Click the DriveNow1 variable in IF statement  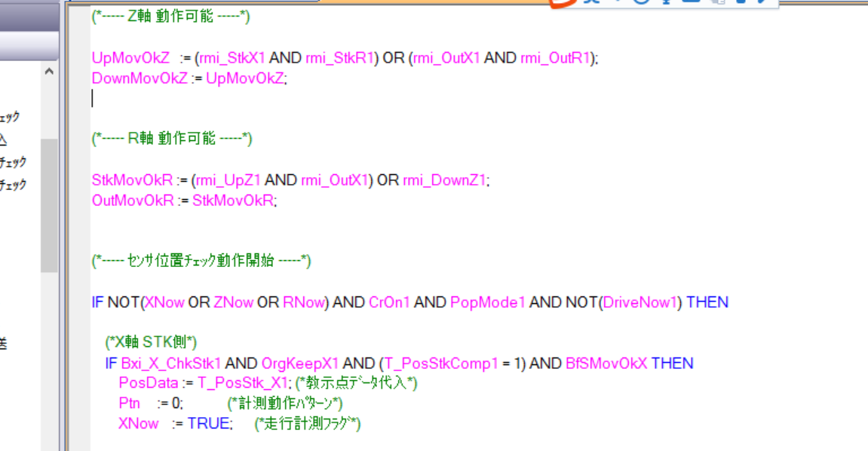click(x=640, y=302)
